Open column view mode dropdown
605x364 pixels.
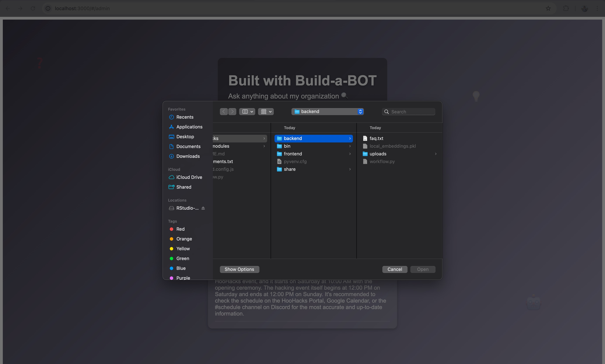(247, 112)
